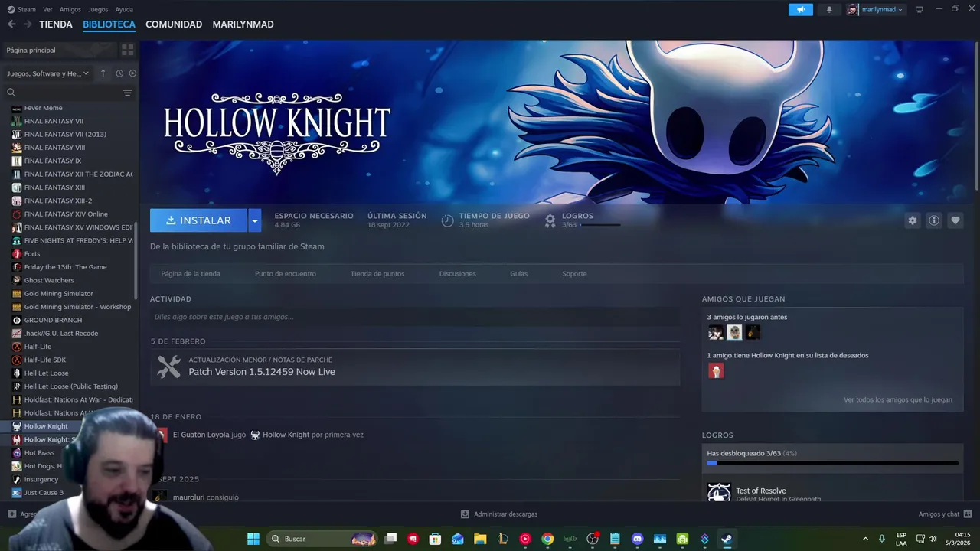This screenshot has height=551, width=980.
Task: Click the blue INSTALAR button
Action: click(x=198, y=220)
